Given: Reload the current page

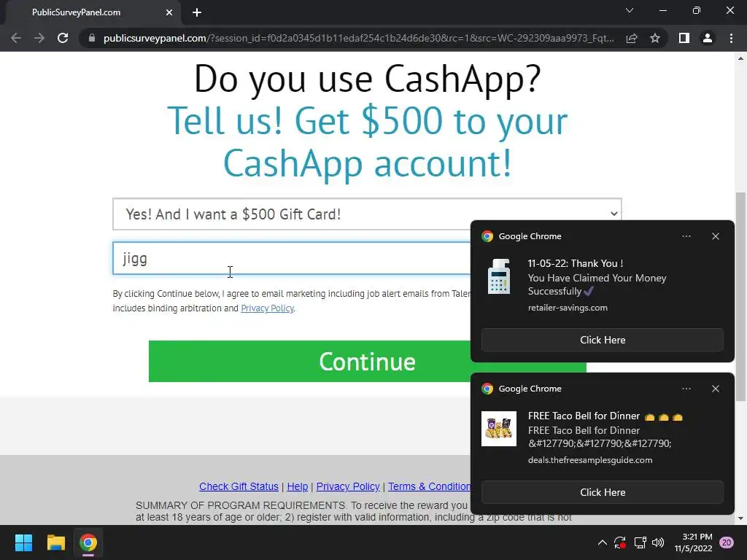Looking at the screenshot, I should [x=63, y=38].
